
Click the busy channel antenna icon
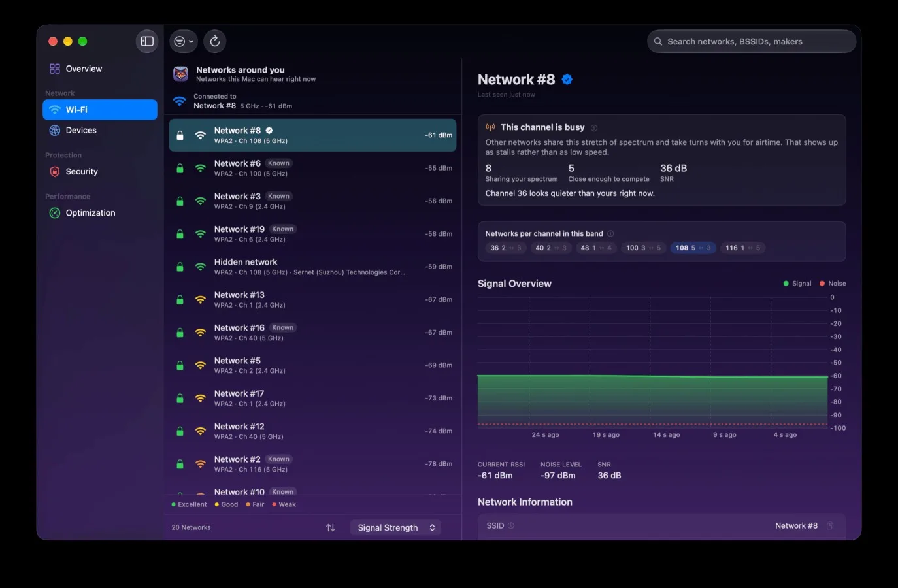(490, 127)
